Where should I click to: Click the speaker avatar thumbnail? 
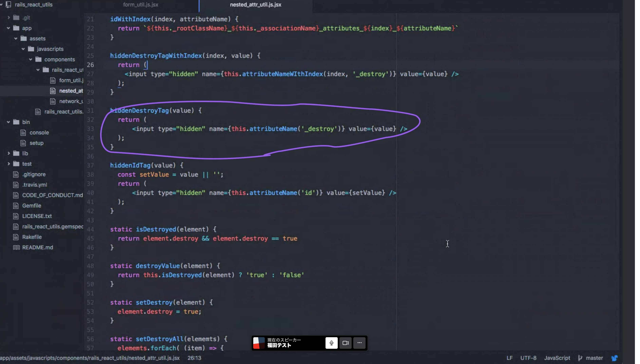[x=259, y=343]
